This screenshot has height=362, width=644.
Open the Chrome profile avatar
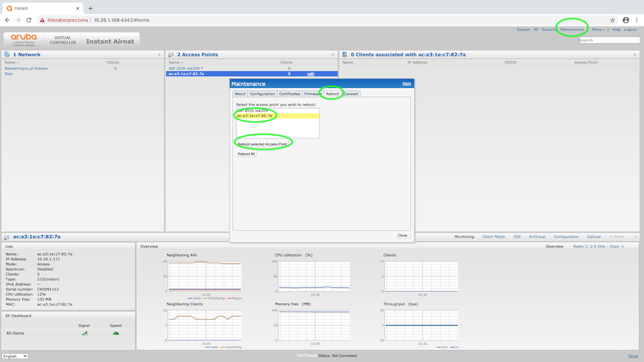tap(625, 20)
